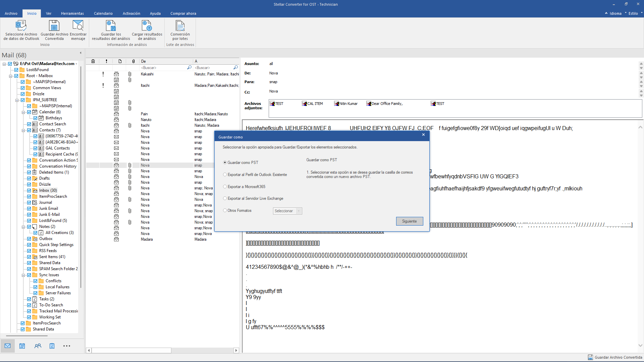Image resolution: width=644 pixels, height=362 pixels.
Task: Sort by importance exclamation column icon
Action: [x=106, y=61]
